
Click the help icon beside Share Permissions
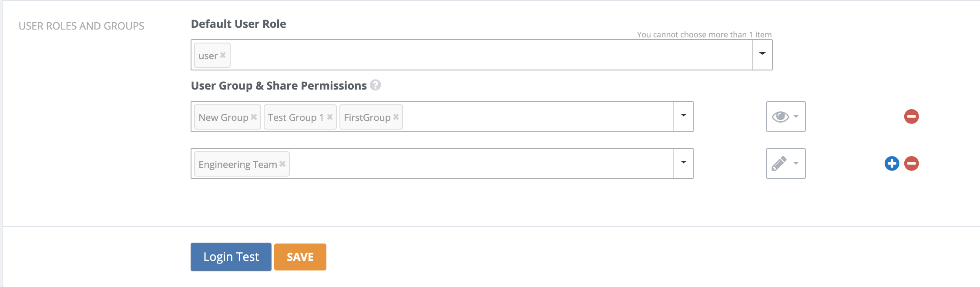(x=376, y=85)
